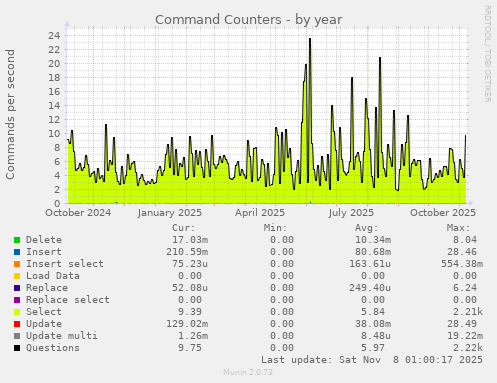Click the 'Replace' legend label
Image resolution: width=497 pixels, height=383 pixels.
pos(47,288)
